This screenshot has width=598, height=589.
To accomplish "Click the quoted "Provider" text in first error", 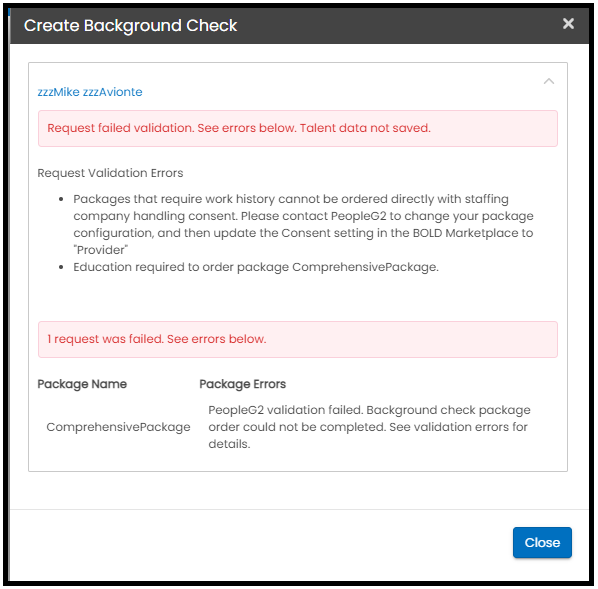I will (101, 250).
